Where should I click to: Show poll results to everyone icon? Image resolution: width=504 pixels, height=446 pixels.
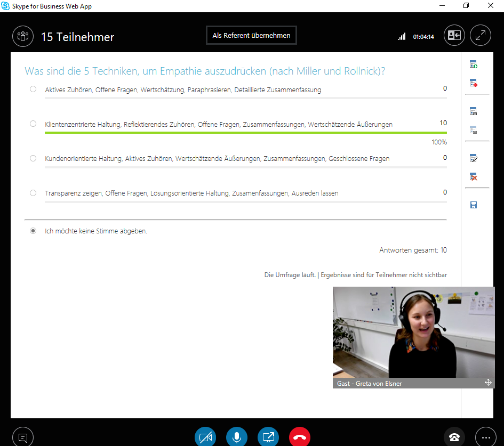pos(473,111)
